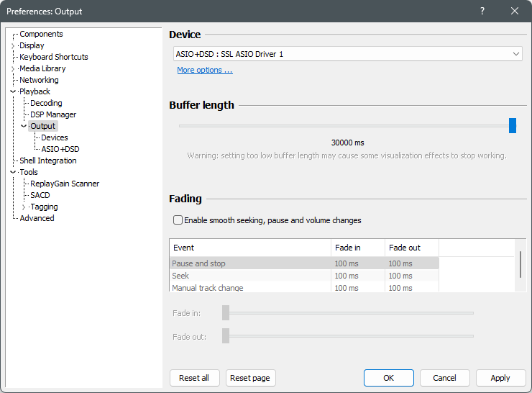Apply the output settings
Screen dimensions: 532x393
coord(501,378)
